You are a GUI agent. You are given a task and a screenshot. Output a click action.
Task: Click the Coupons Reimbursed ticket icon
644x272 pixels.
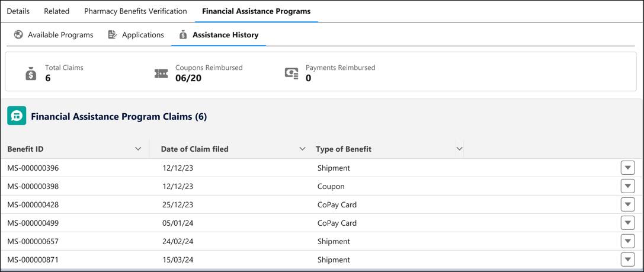coord(161,73)
